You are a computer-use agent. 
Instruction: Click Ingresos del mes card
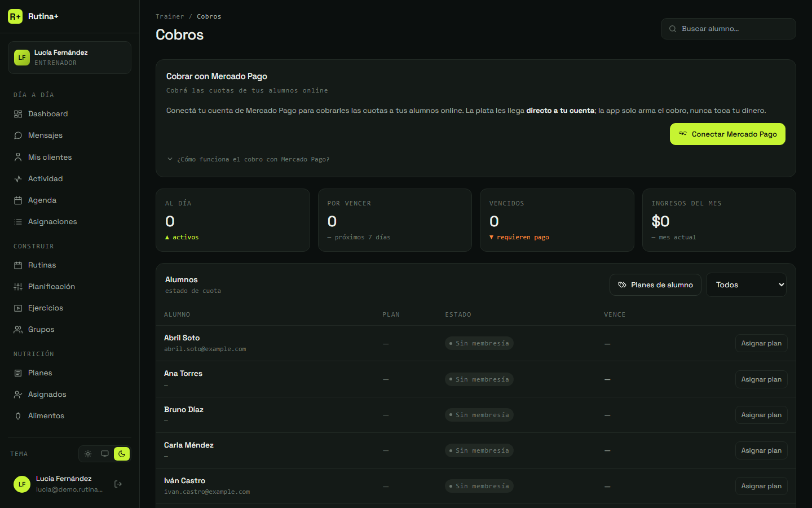point(719,220)
